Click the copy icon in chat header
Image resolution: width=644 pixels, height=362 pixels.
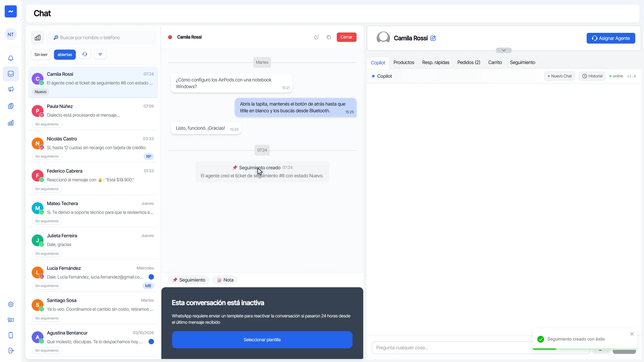click(x=329, y=37)
